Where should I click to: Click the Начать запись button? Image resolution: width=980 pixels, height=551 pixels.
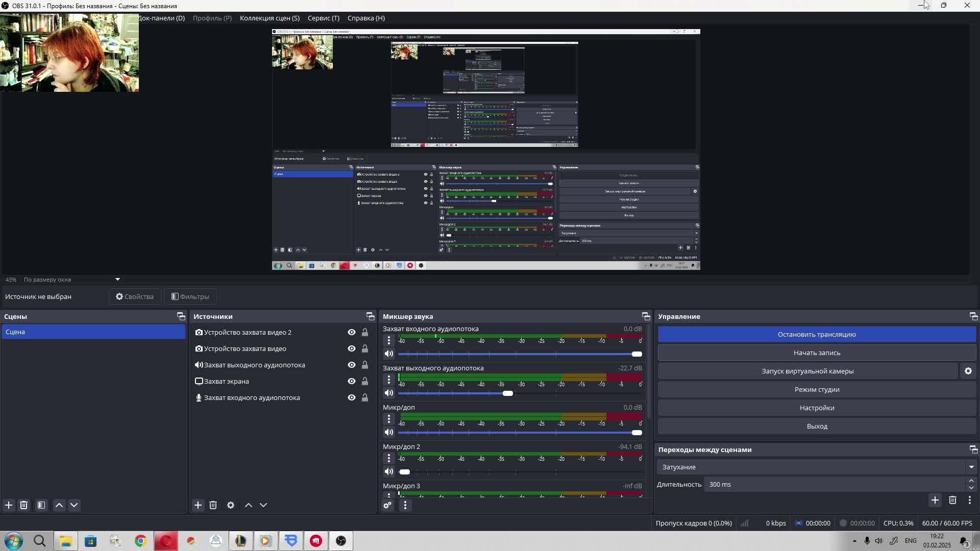pyautogui.click(x=816, y=353)
